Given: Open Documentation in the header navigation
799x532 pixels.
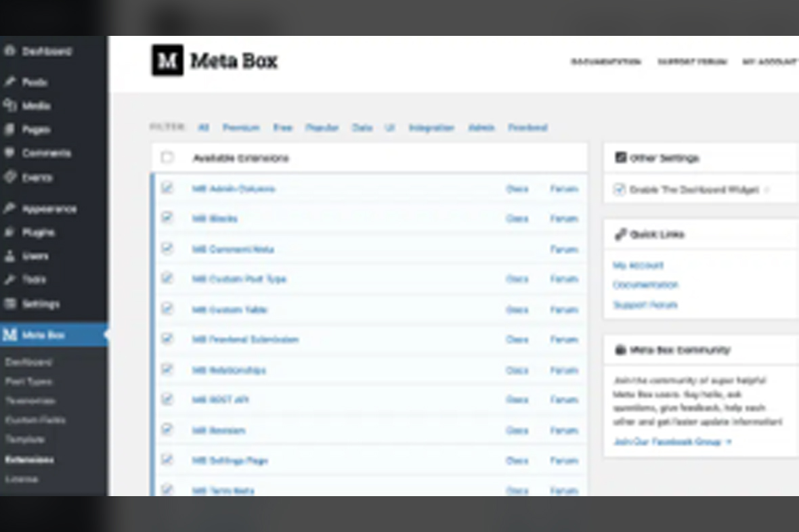Looking at the screenshot, I should point(606,62).
